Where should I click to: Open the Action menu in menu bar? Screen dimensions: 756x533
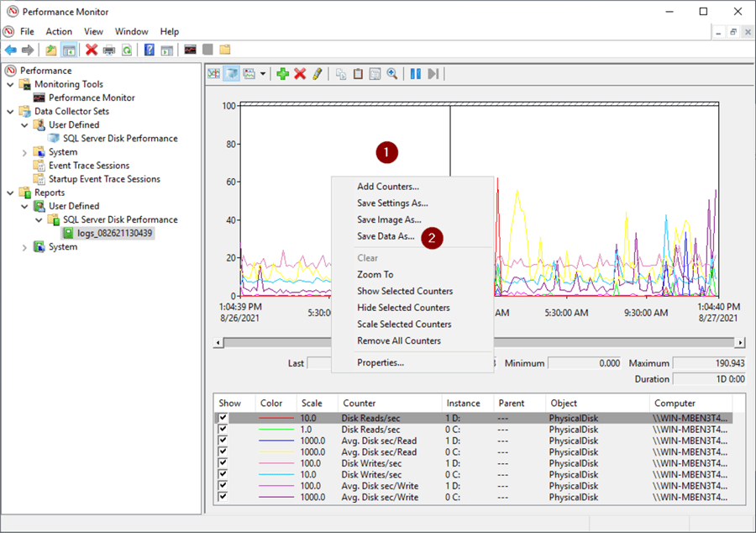point(59,31)
